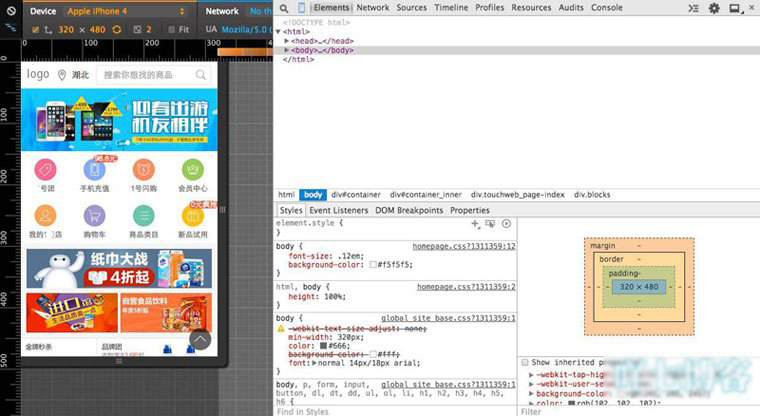Select div#container in the breadcrumb
Image resolution: width=760 pixels, height=416 pixels.
coord(355,195)
